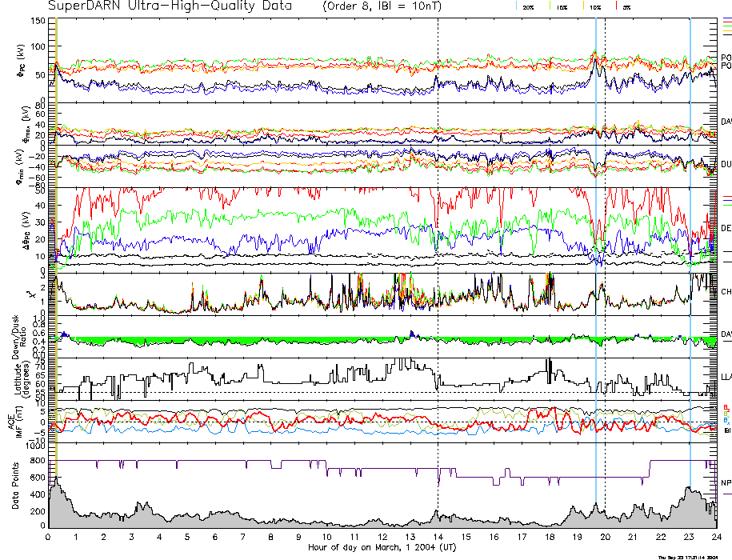Image resolution: width=732 pixels, height=560 pixels.
Task: Click the 'Dawn/Dusk Ratio' axis label
Action: click(18, 337)
